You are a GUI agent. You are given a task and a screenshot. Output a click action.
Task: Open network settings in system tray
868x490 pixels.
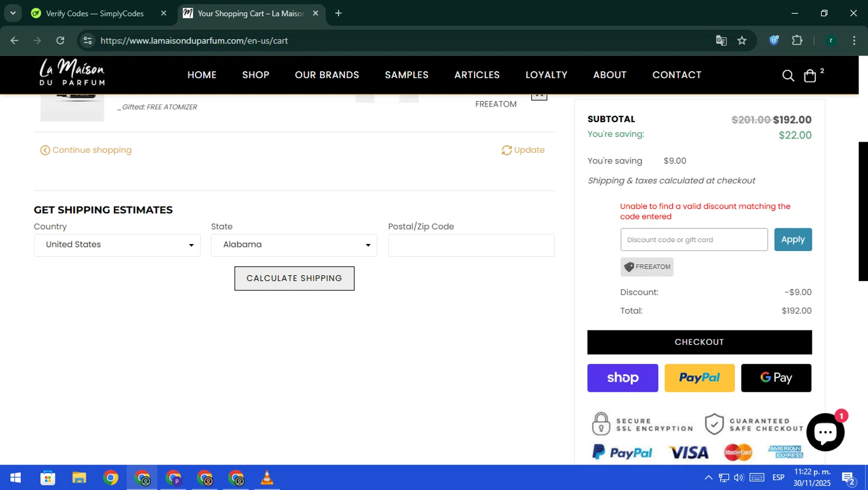click(x=724, y=478)
